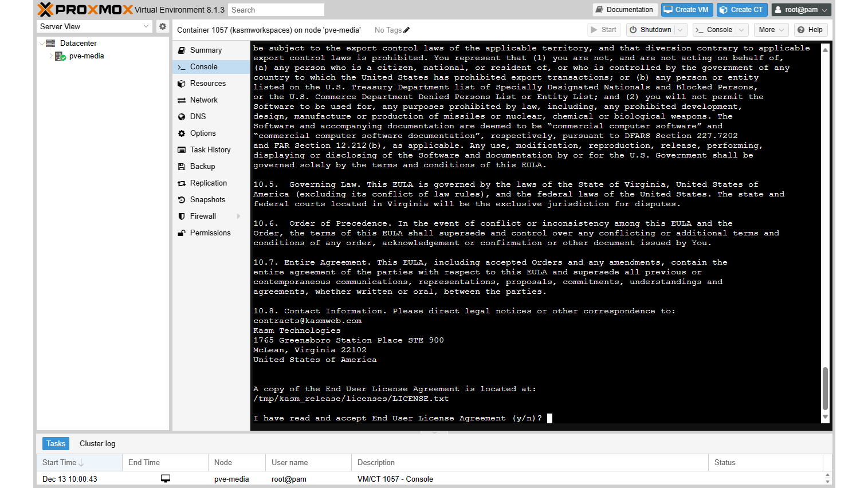Edit tags with the pencil icon
Image resolution: width=868 pixels, height=488 pixels.
pos(407,30)
